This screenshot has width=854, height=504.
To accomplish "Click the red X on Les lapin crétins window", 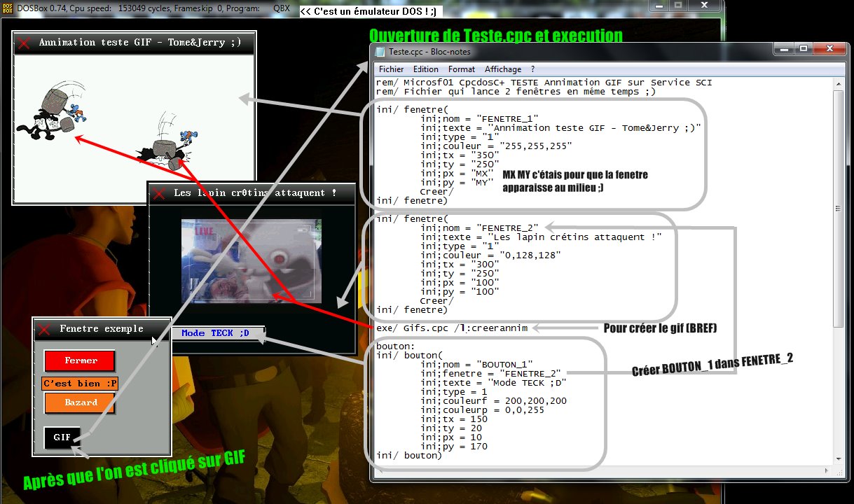I will 159,193.
